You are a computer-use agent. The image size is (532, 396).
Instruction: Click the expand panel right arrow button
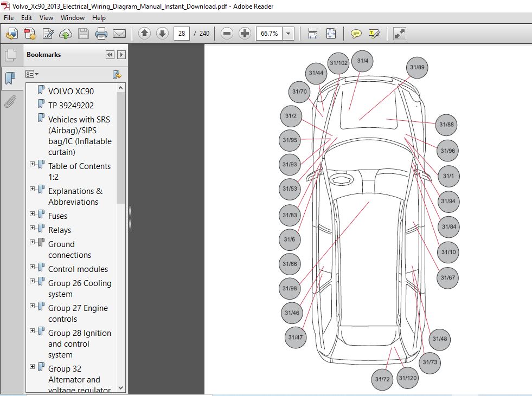point(121,55)
